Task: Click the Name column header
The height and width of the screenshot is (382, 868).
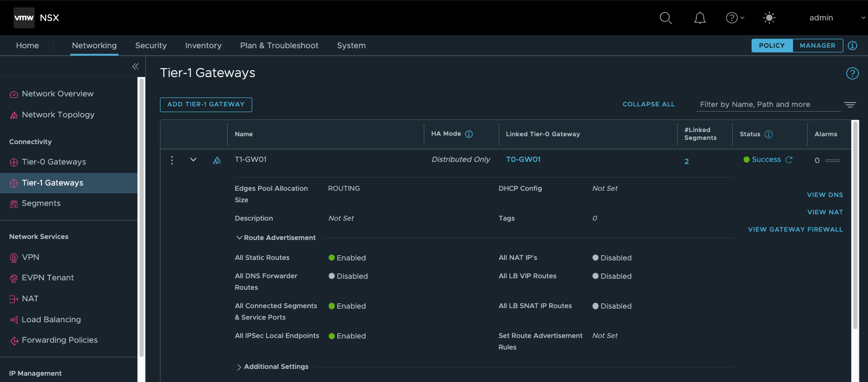Action: tap(244, 134)
